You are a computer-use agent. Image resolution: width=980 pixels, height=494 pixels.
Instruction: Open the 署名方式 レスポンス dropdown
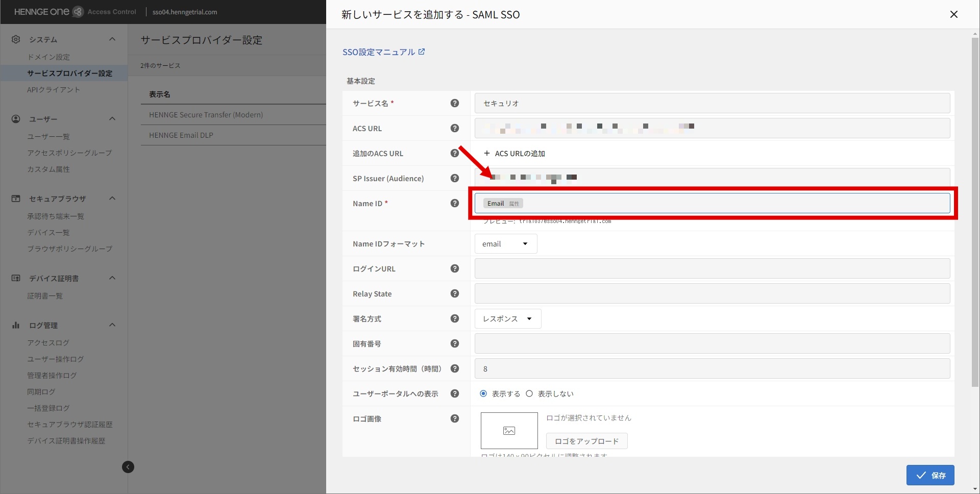508,318
